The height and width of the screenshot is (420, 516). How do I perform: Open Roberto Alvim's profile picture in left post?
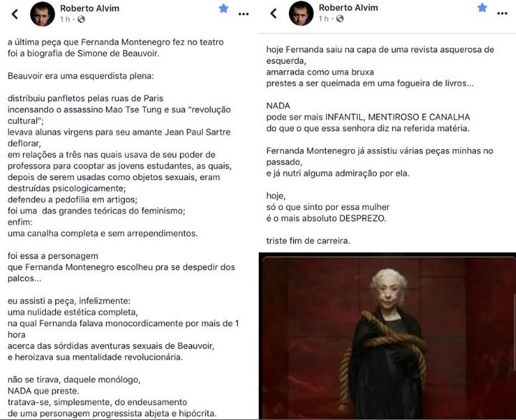[42, 14]
